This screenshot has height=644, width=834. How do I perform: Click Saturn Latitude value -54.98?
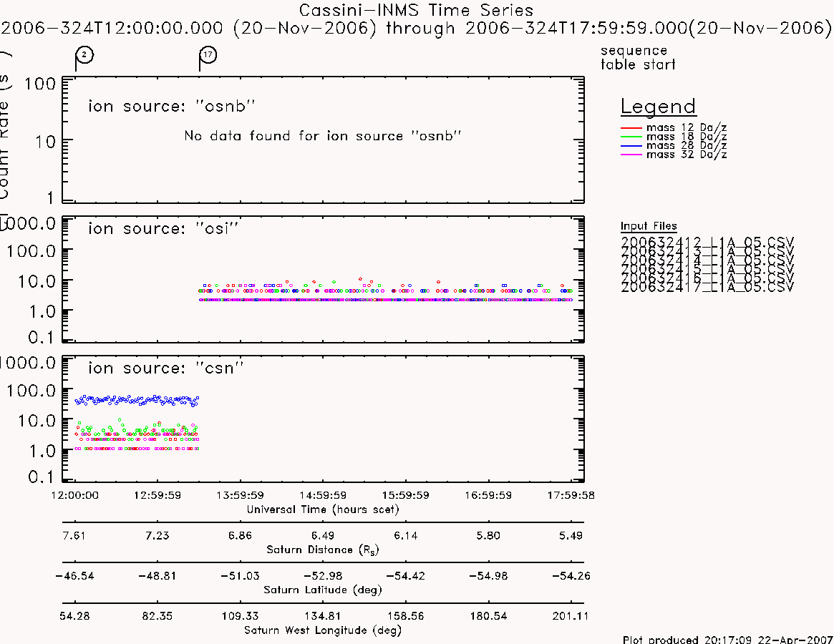488,576
